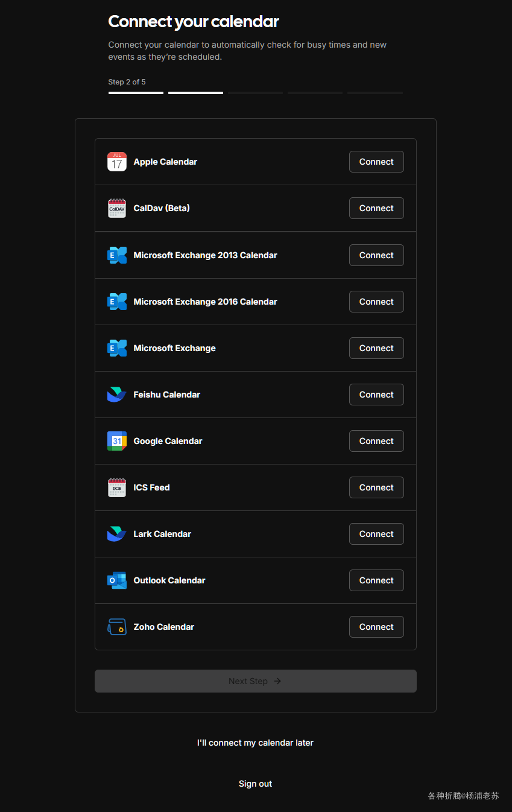
Task: Choose I'll connect my calendar later
Action: click(x=256, y=743)
